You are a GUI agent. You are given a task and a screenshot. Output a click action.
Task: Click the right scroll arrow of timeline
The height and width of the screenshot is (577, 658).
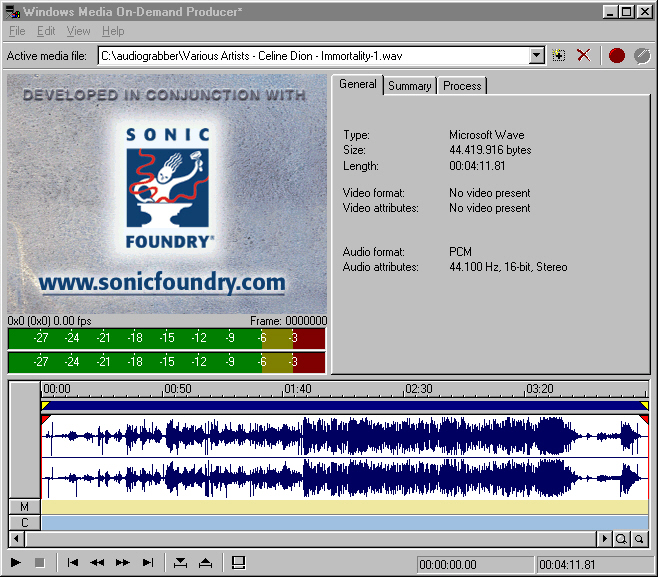604,538
